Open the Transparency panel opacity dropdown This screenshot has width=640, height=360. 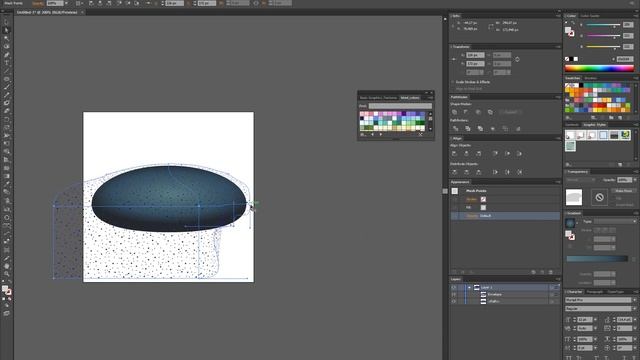(x=635, y=180)
